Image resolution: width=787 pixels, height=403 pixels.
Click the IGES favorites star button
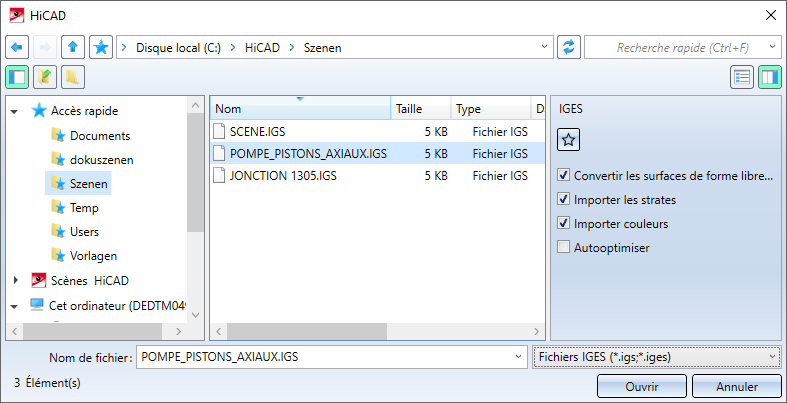click(x=570, y=141)
